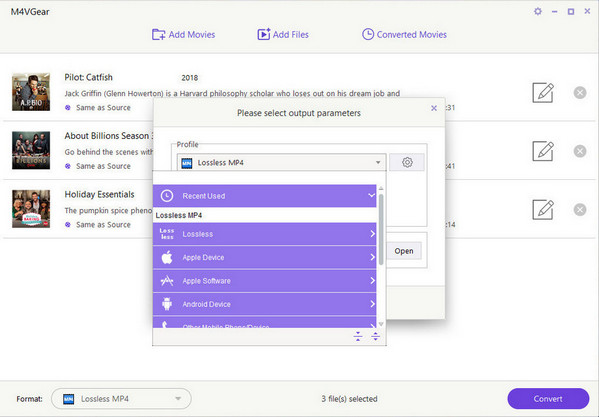Click the 2018 year label
Screen dimensions: 599x417
tap(189, 78)
